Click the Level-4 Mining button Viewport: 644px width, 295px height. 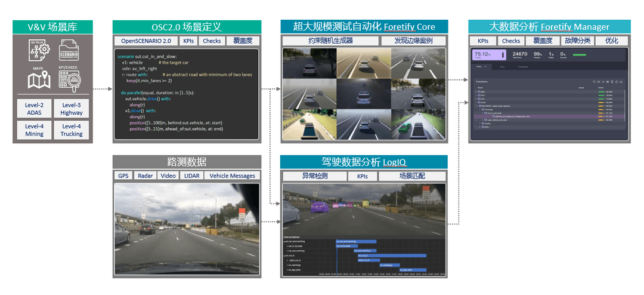(x=34, y=130)
